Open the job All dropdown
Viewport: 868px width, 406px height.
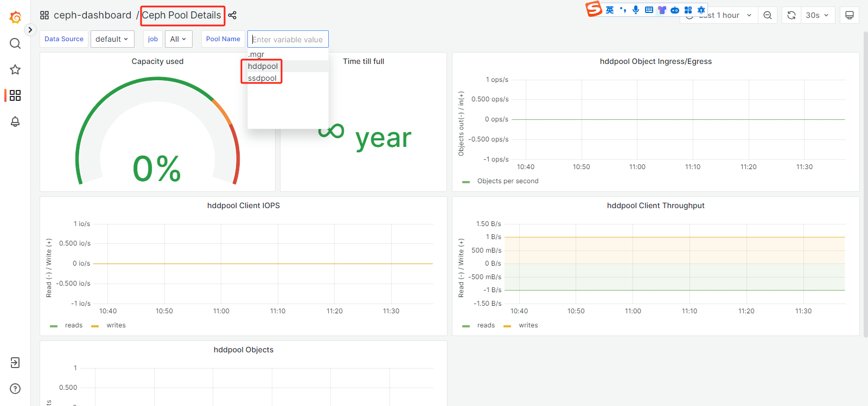coord(178,39)
